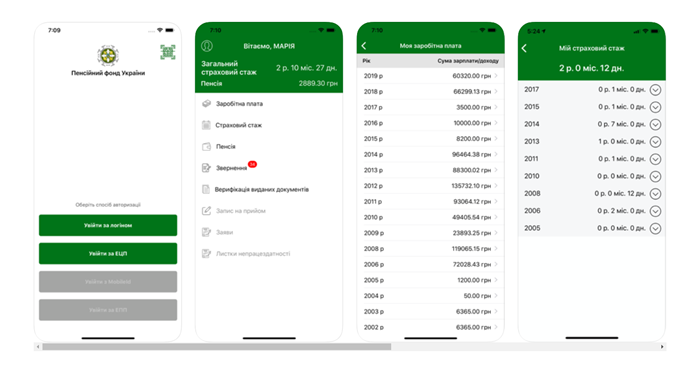Tap the Запис на прийом edit icon

206,211
